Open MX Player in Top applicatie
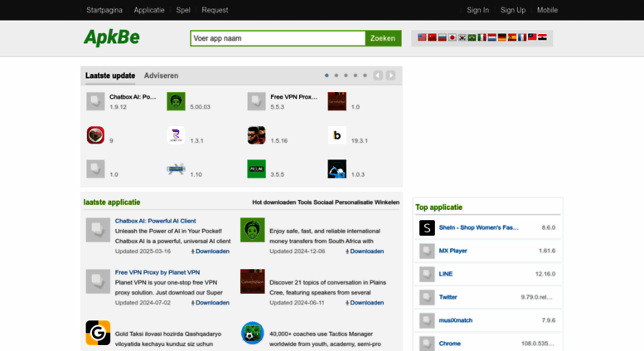Screen dimensions: 644x351 [453, 251]
